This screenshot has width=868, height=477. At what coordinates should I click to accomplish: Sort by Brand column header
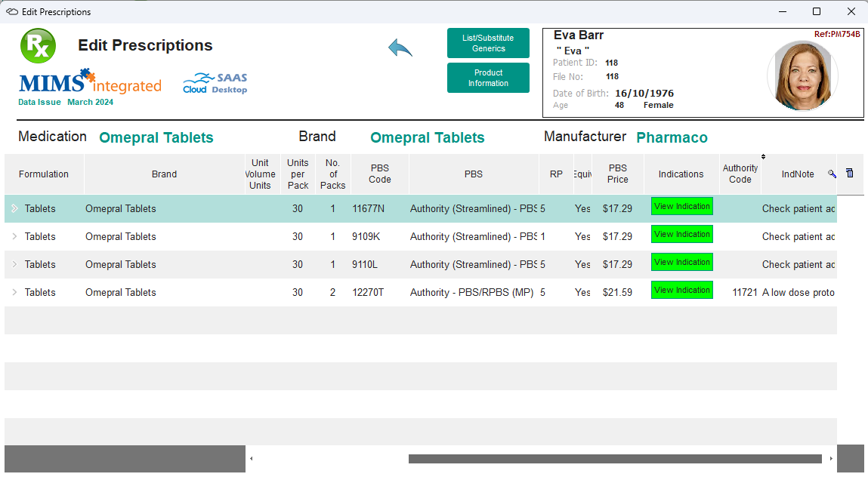tap(165, 174)
